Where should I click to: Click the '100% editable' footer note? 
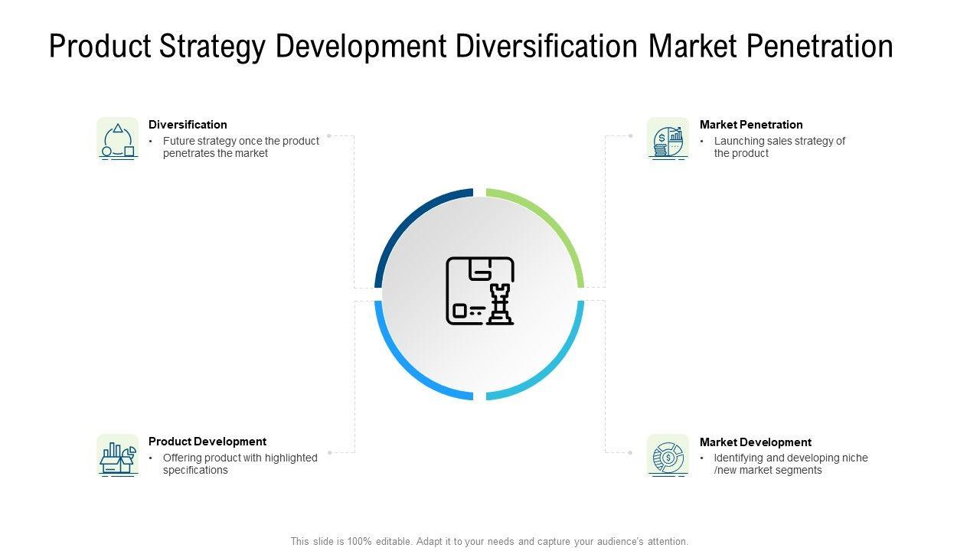tap(490, 541)
